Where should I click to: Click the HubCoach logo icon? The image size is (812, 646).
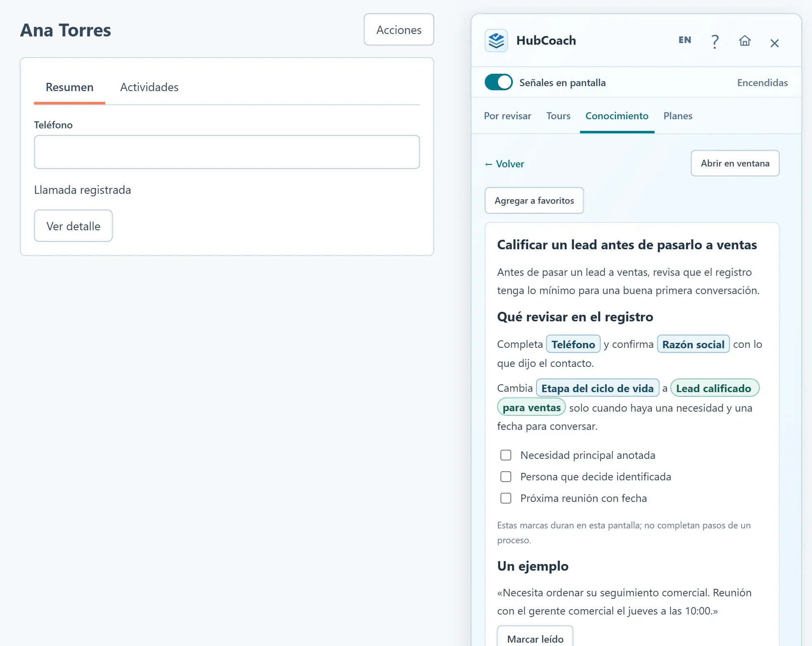496,41
